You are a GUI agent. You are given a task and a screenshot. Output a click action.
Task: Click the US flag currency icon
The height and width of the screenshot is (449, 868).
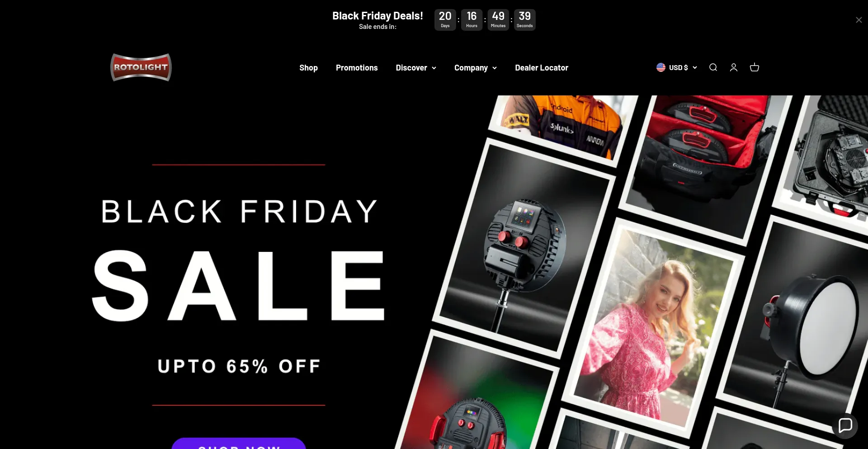[x=661, y=67]
